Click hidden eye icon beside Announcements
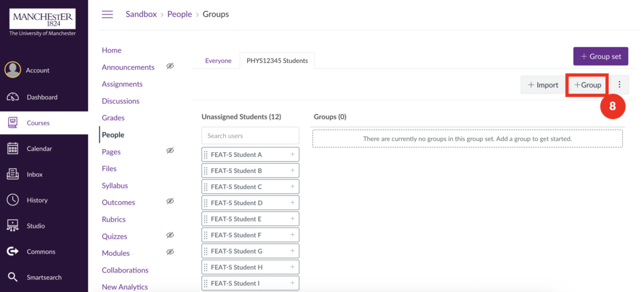Screen dimensions: 644x292 170,67
